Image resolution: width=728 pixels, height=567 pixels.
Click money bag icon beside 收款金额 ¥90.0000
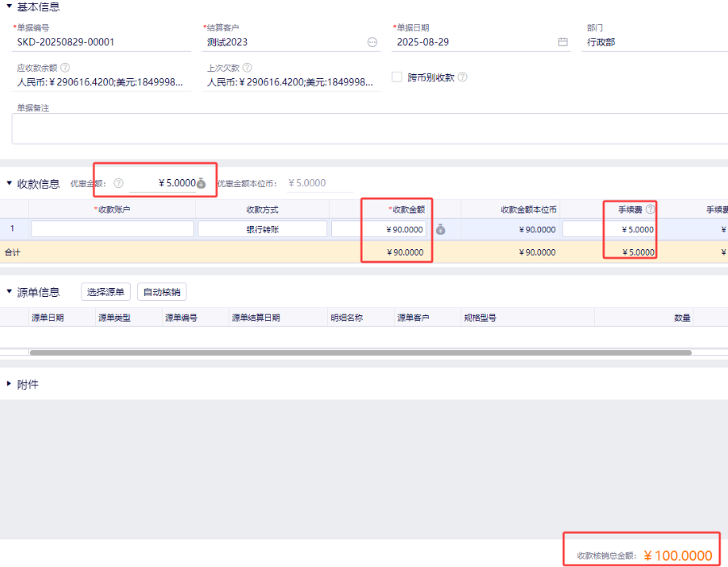tap(441, 229)
